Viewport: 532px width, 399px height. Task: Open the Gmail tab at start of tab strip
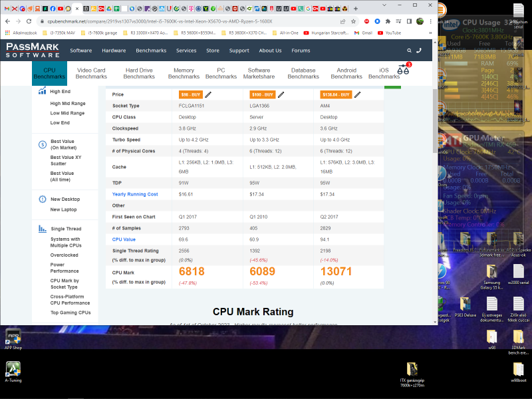tap(7, 9)
